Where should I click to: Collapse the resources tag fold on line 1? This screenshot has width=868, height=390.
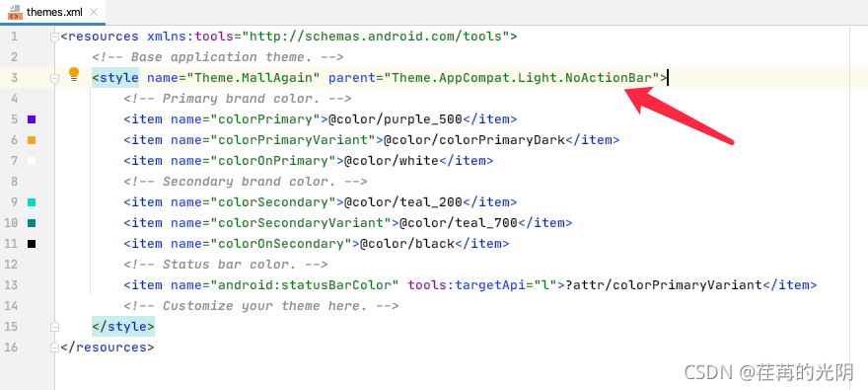click(x=54, y=38)
